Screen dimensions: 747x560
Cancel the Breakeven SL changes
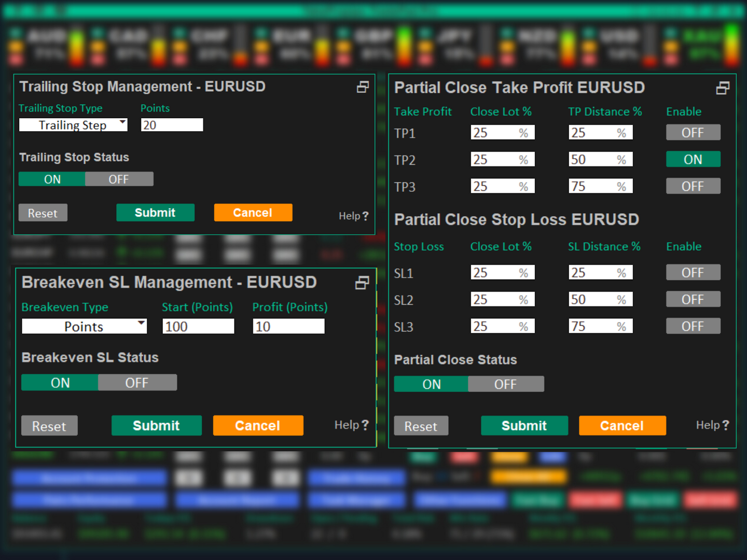point(258,425)
